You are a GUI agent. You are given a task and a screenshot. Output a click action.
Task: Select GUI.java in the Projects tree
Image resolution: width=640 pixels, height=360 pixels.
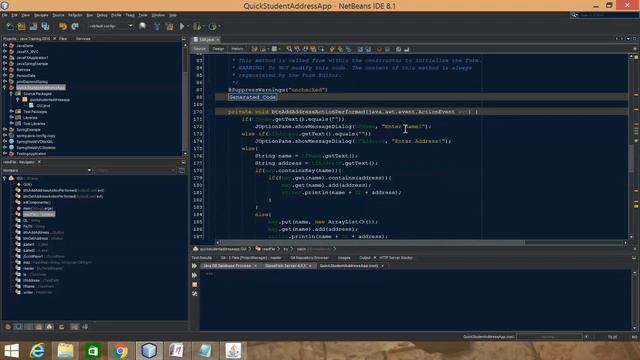point(43,106)
